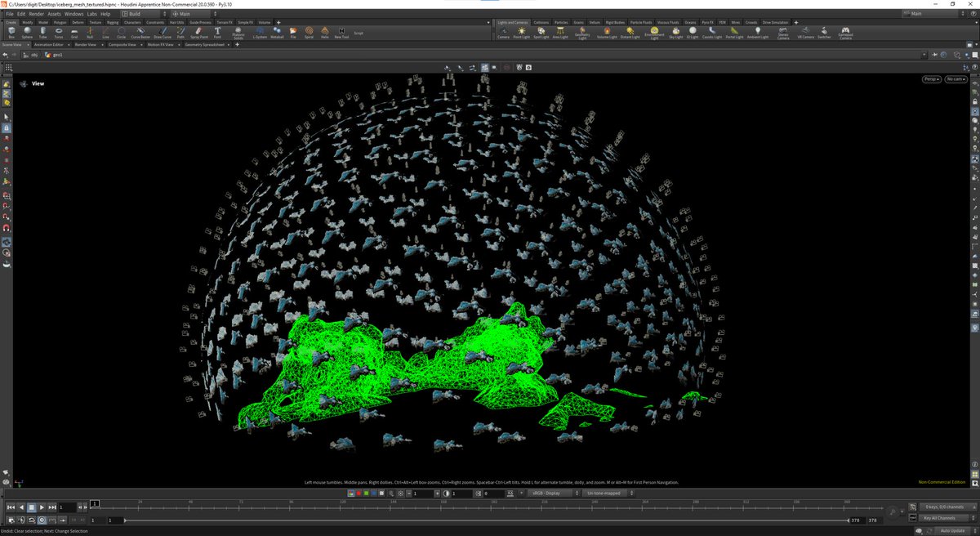Add a VR Camera

coord(805,33)
